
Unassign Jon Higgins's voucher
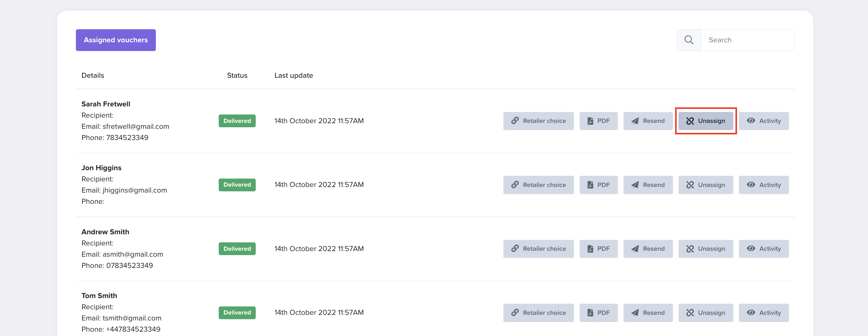click(x=706, y=185)
